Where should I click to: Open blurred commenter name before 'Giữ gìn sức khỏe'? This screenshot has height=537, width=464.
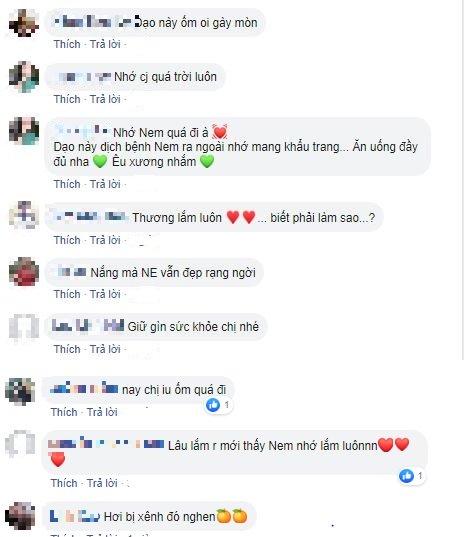88,326
